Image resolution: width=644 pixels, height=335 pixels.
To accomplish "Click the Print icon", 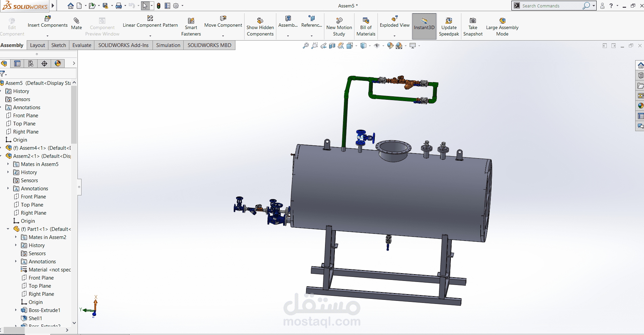I will coord(118,6).
